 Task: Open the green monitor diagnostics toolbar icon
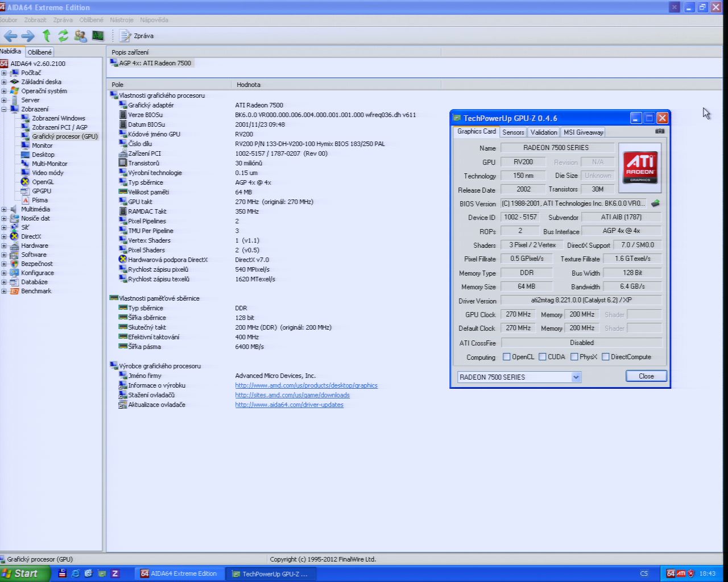point(98,36)
